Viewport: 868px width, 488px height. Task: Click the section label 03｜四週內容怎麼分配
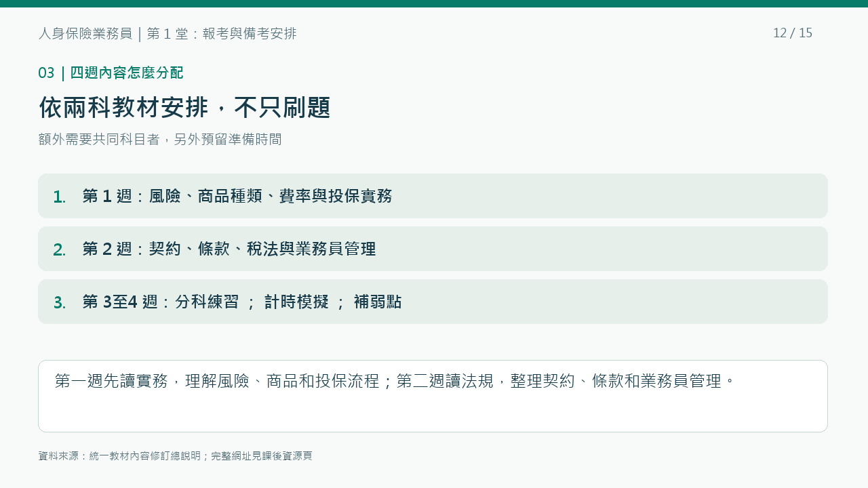(111, 73)
